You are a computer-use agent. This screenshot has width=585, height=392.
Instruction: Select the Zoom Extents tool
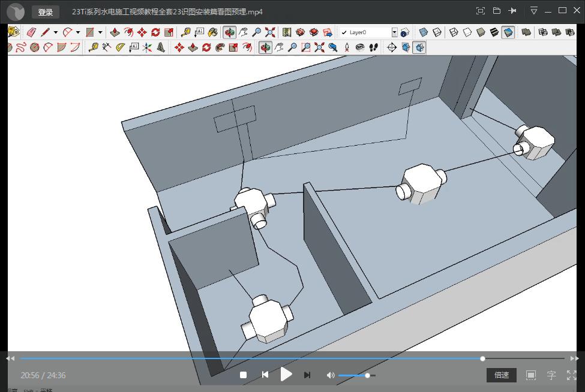coord(271,32)
